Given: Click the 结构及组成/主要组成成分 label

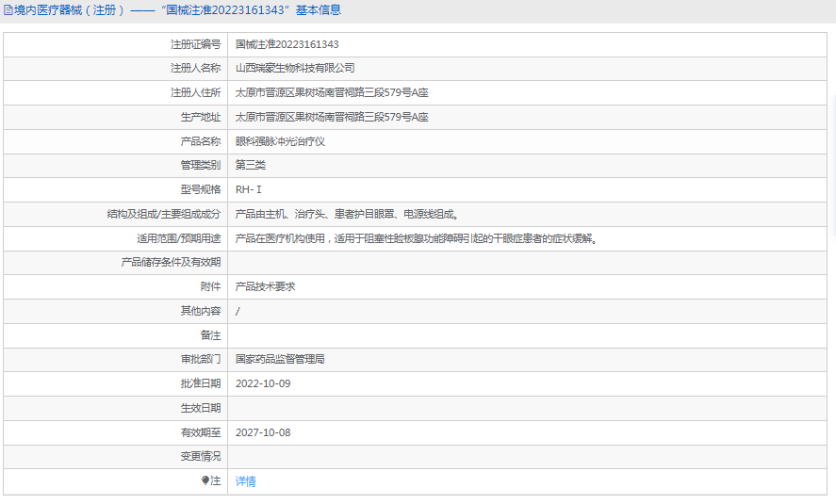Looking at the screenshot, I should pos(164,214).
